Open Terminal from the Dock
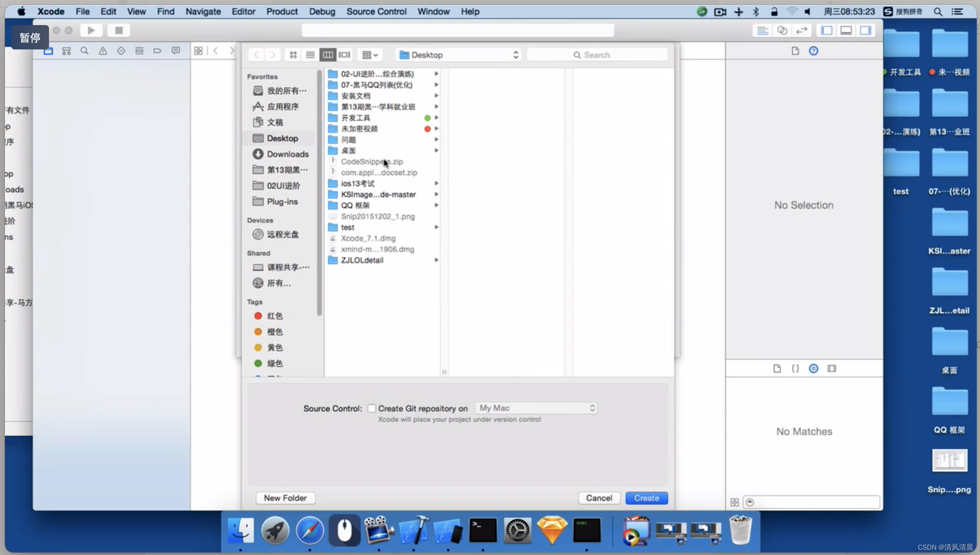The image size is (980, 555). 483,530
